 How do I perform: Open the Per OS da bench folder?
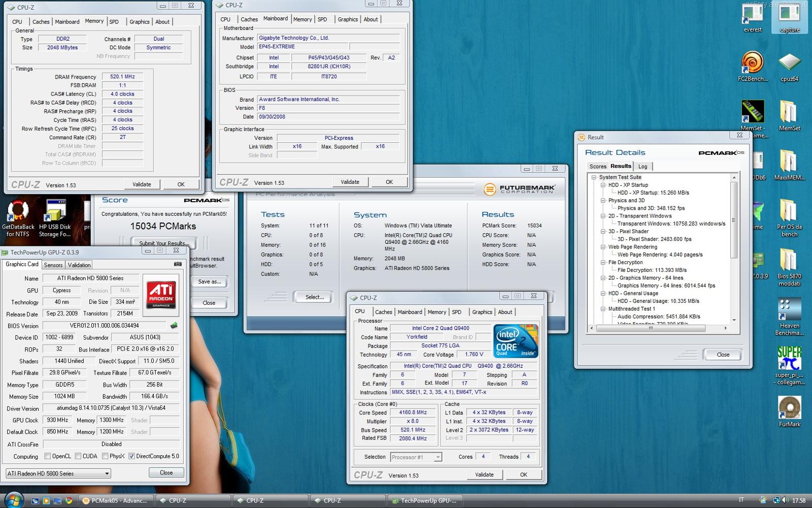(x=789, y=217)
